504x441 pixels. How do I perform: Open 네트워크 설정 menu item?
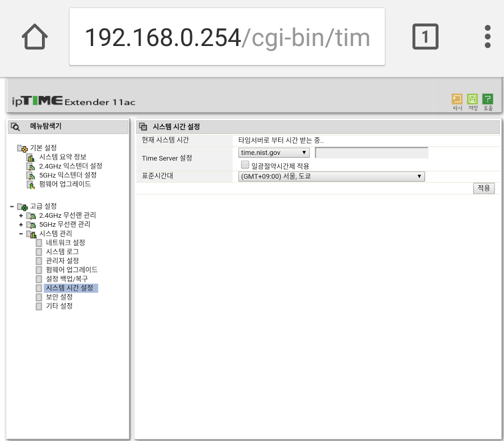(65, 242)
